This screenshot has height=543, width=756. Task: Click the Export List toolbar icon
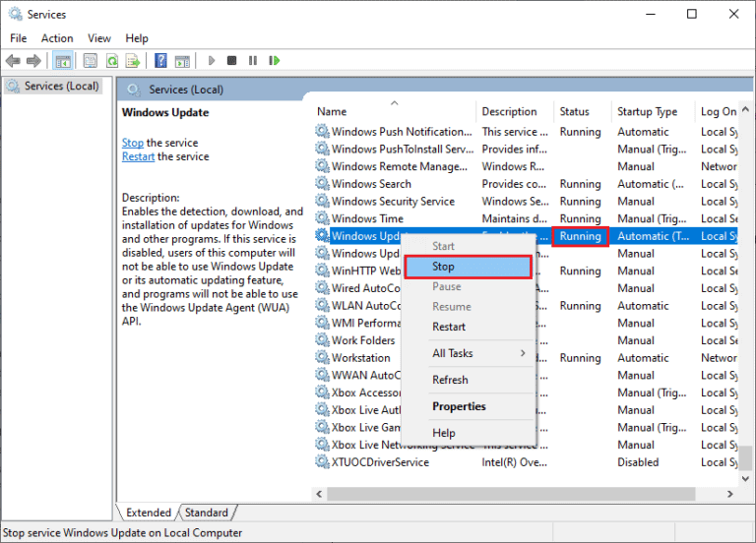(132, 61)
